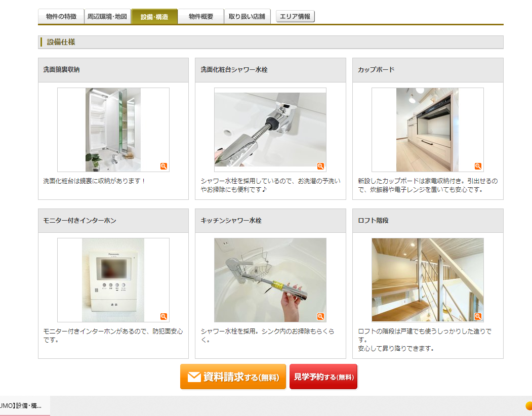Click the red 見学予約する(無料) button

(x=323, y=377)
